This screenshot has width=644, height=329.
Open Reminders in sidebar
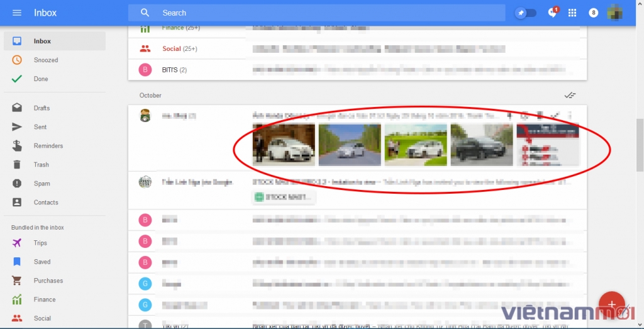click(55, 146)
